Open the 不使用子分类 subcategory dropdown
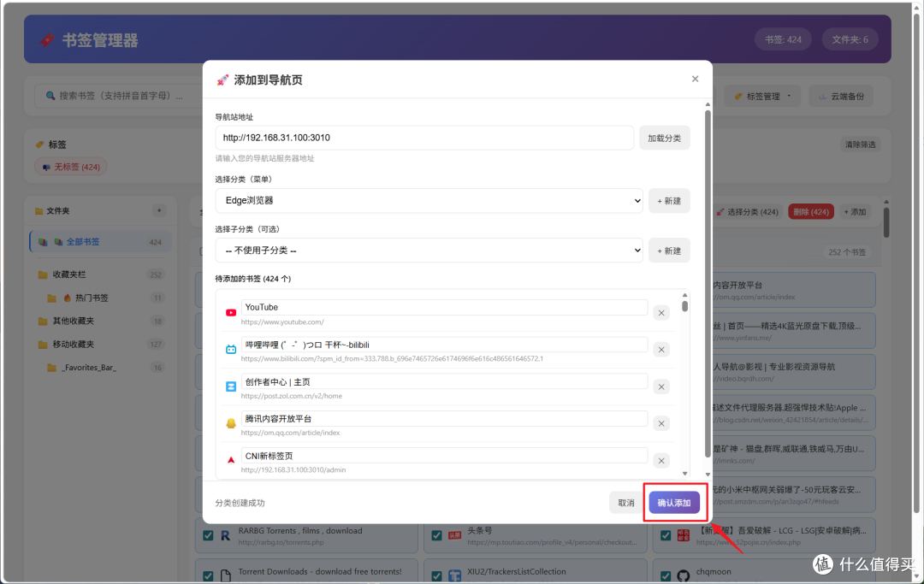 coord(429,251)
